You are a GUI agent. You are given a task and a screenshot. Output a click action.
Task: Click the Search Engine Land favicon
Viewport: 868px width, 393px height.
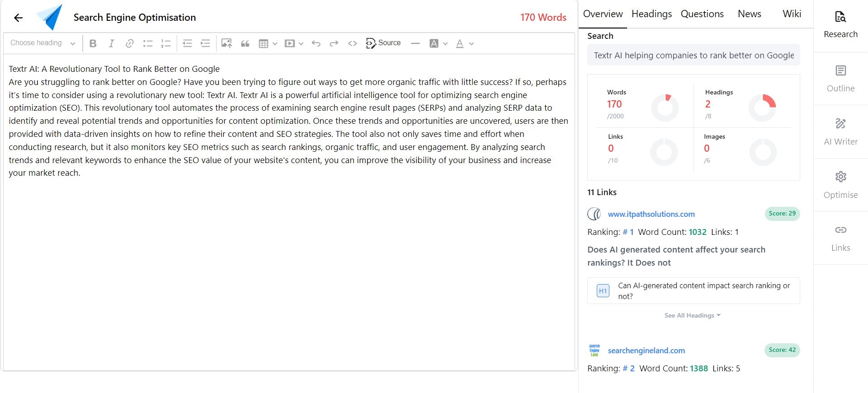[x=594, y=350]
